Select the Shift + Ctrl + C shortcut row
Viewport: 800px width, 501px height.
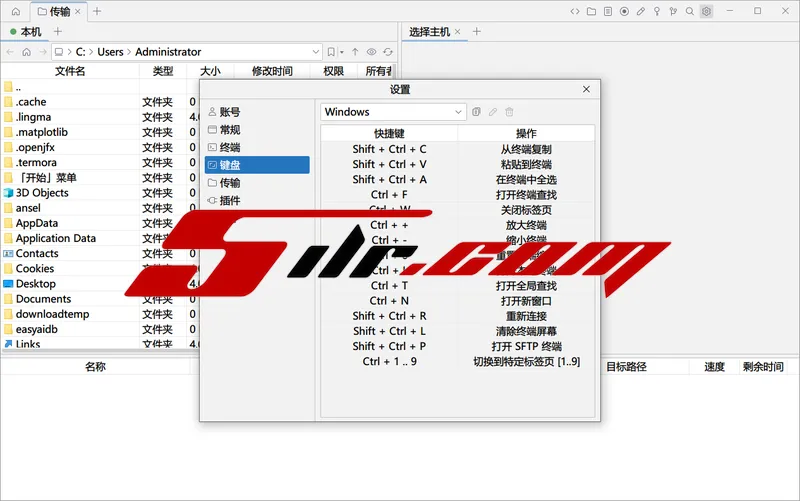click(x=458, y=149)
